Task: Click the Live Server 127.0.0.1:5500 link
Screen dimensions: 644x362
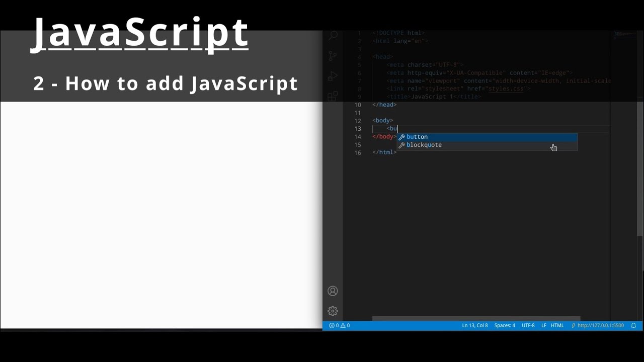Action: pyautogui.click(x=598, y=325)
